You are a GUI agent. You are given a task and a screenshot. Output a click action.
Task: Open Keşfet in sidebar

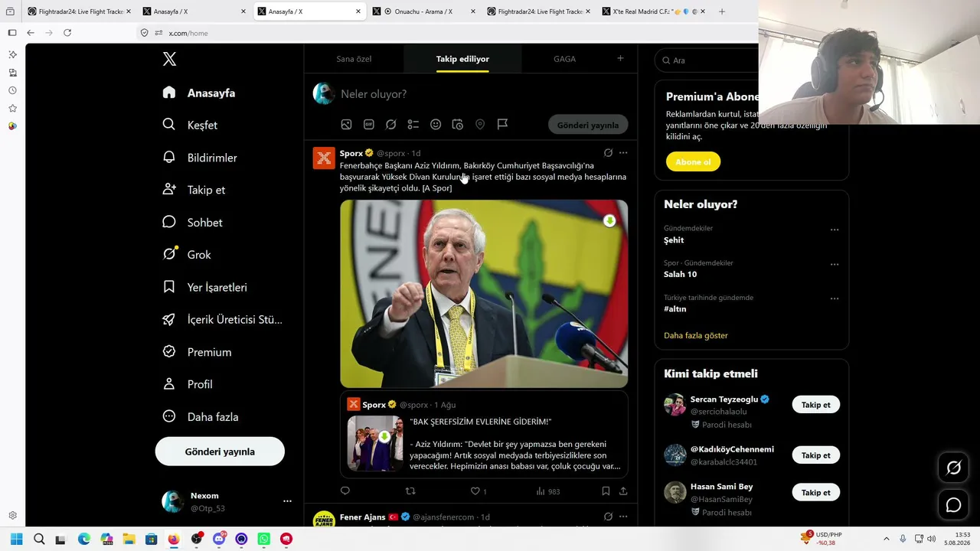click(191, 125)
